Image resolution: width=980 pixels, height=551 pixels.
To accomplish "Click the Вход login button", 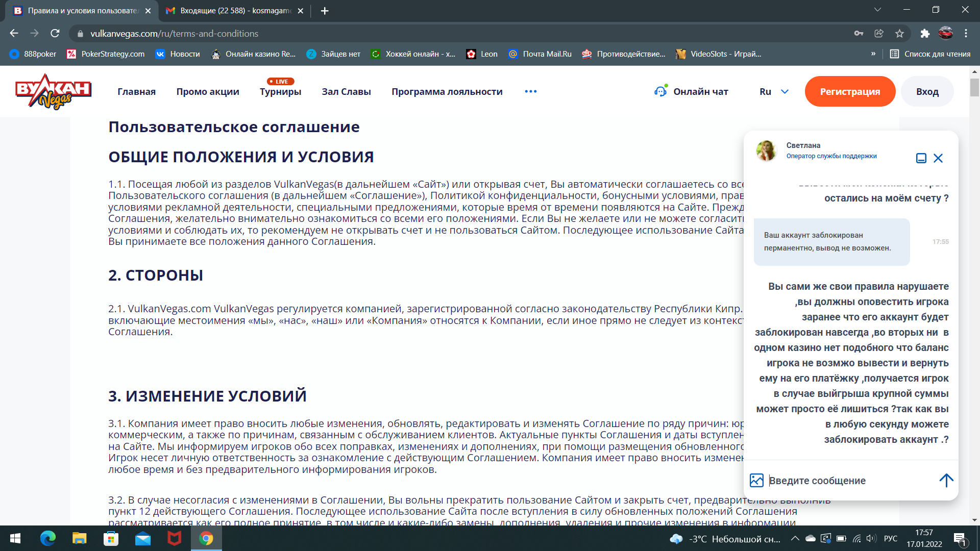I will click(x=927, y=92).
